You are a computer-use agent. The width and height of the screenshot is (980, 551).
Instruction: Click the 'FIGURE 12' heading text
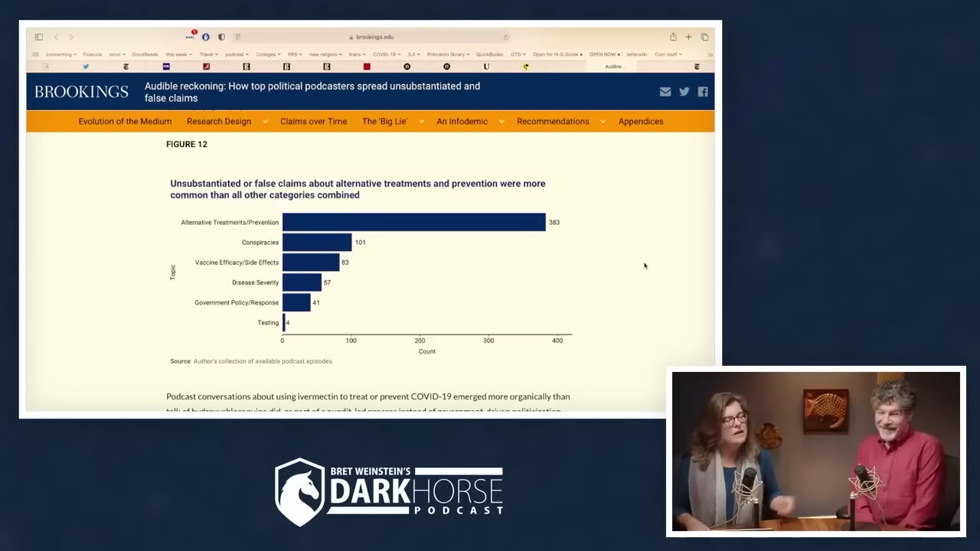[187, 144]
